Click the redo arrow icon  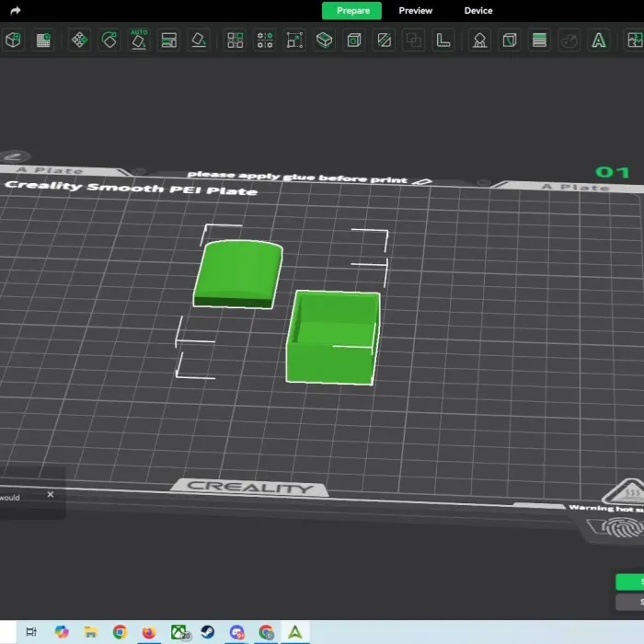(16, 11)
